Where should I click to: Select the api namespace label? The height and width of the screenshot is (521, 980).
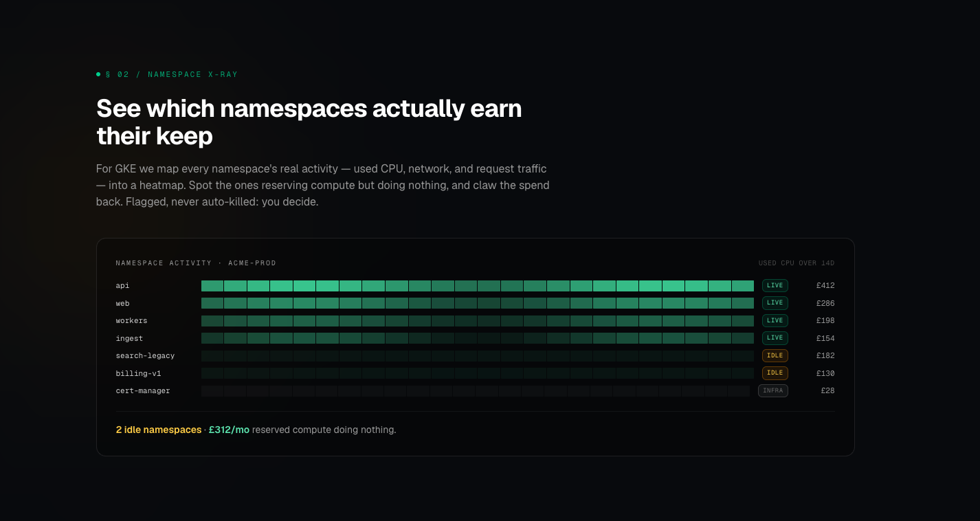[122, 285]
